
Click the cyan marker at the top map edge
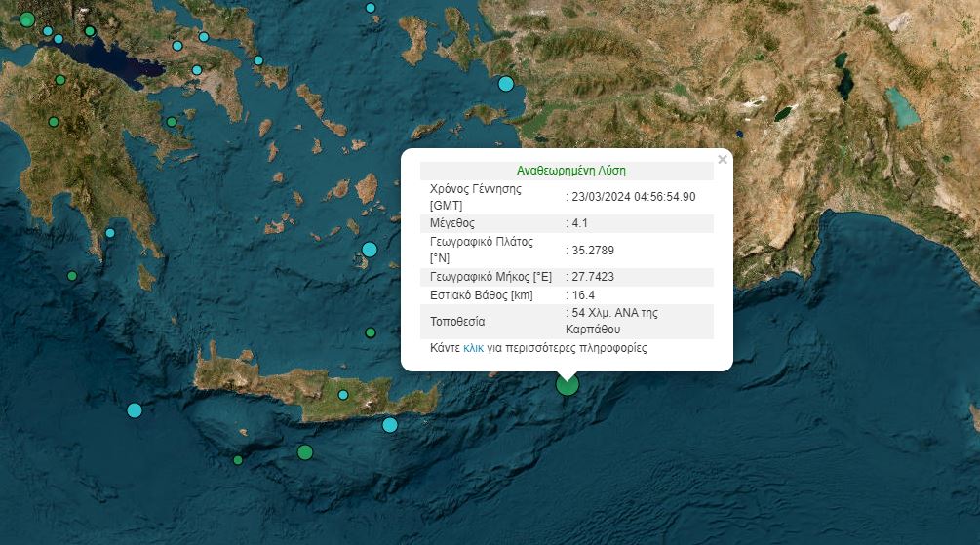coord(371,8)
